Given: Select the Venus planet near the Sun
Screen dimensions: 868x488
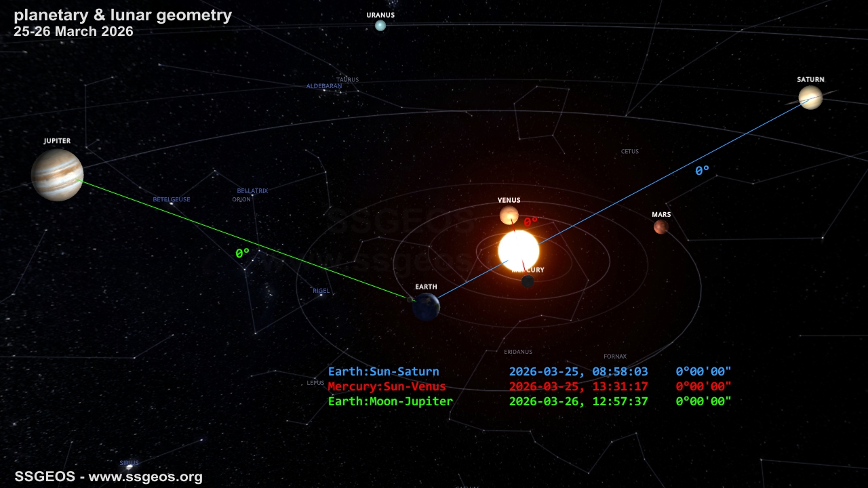Looking at the screenshot, I should pyautogui.click(x=508, y=215).
